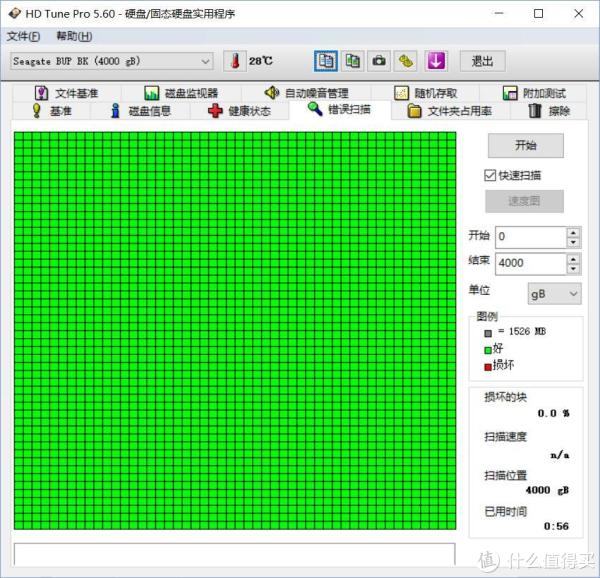Click the 28℃ temperature reading
600x578 pixels.
pos(261,61)
